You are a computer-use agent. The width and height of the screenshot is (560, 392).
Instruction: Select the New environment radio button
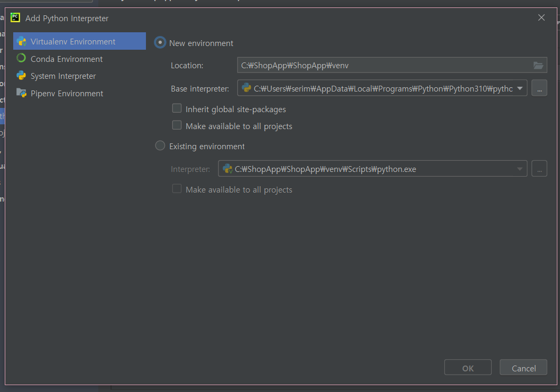160,43
